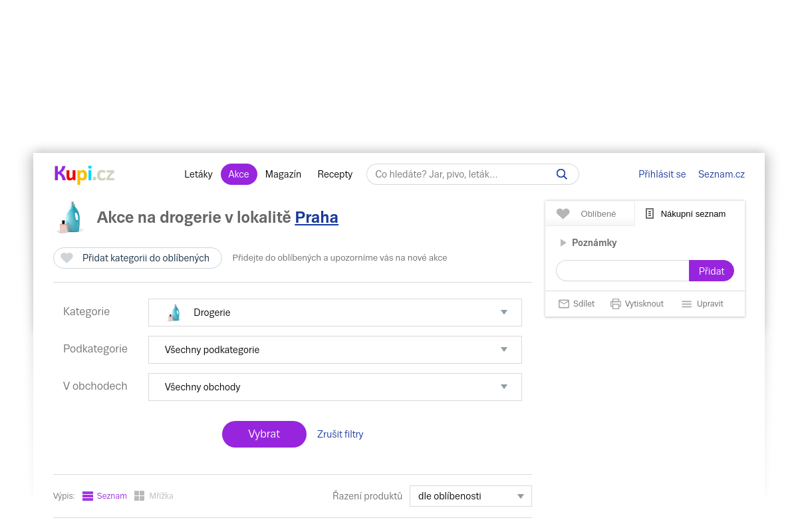Expand the Poznámky section

[x=588, y=243]
